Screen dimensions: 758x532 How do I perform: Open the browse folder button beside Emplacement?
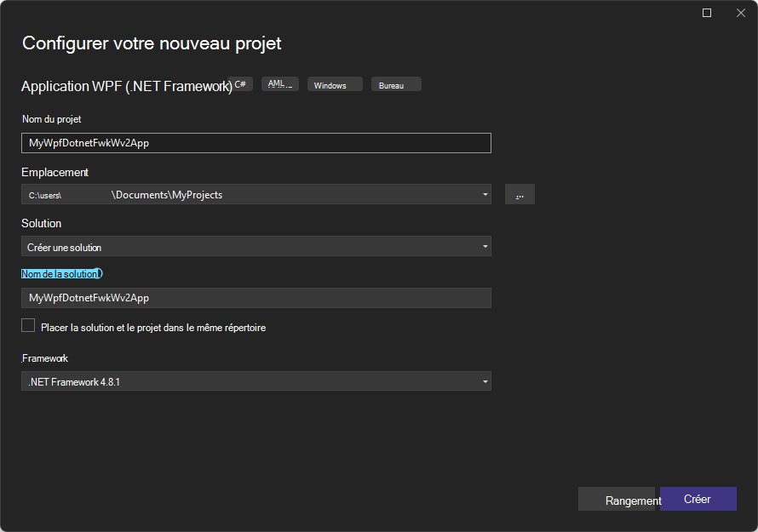[520, 194]
